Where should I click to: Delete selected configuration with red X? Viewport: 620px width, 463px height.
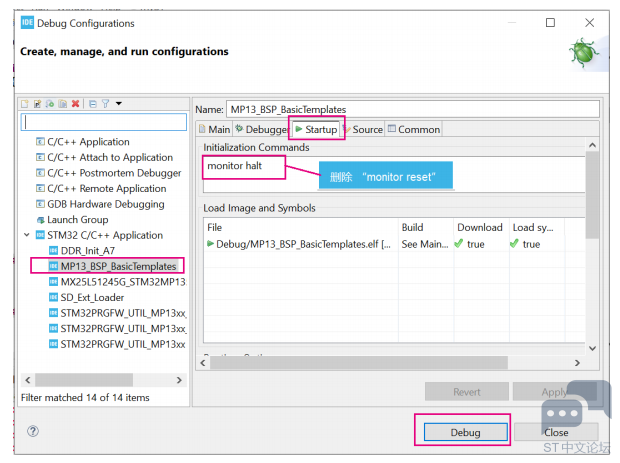(76, 104)
